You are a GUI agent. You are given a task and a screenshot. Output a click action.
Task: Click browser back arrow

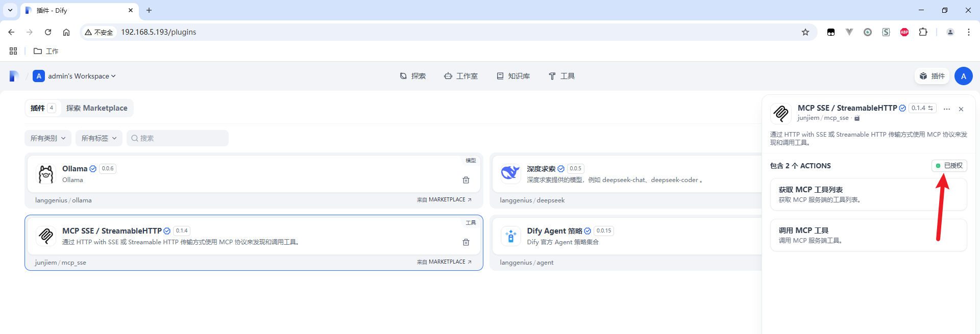pyautogui.click(x=11, y=32)
